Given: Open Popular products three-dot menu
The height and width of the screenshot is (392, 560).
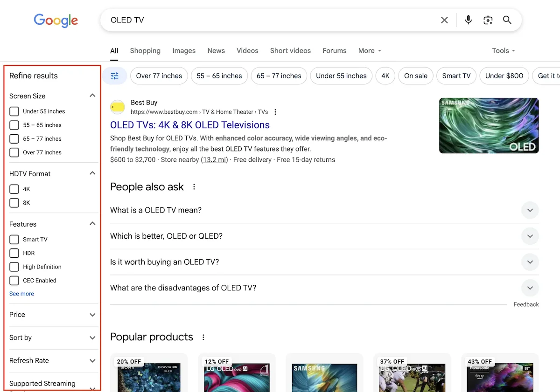Looking at the screenshot, I should (203, 337).
